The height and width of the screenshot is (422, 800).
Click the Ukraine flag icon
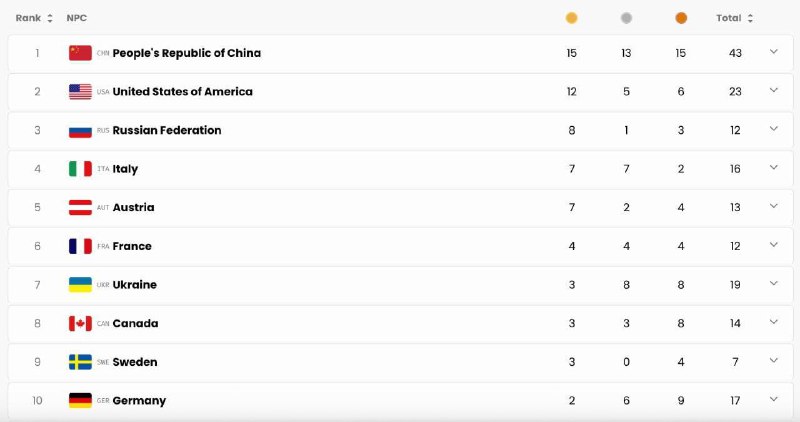tap(80, 285)
